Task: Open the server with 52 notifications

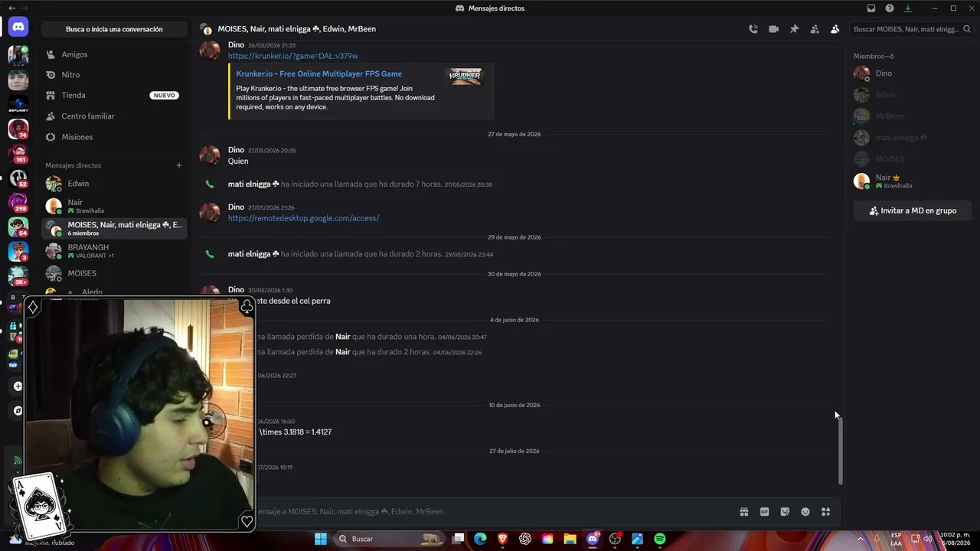Action: [18, 178]
